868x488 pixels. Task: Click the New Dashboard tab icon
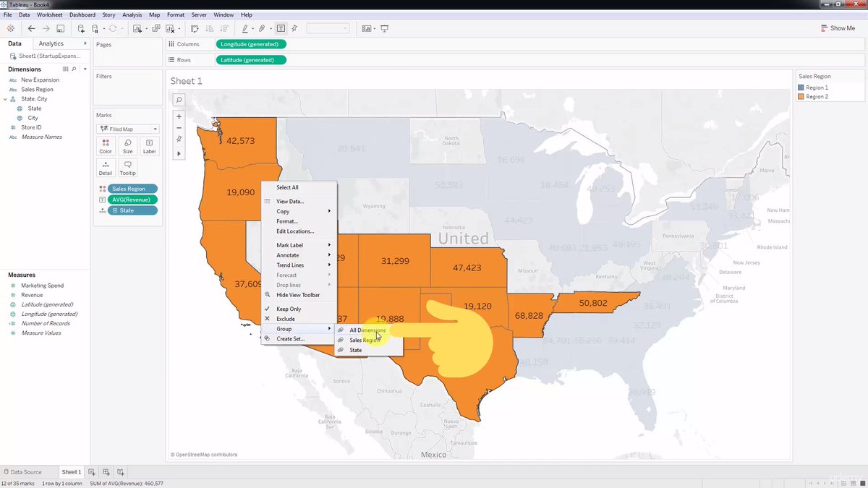point(106,472)
